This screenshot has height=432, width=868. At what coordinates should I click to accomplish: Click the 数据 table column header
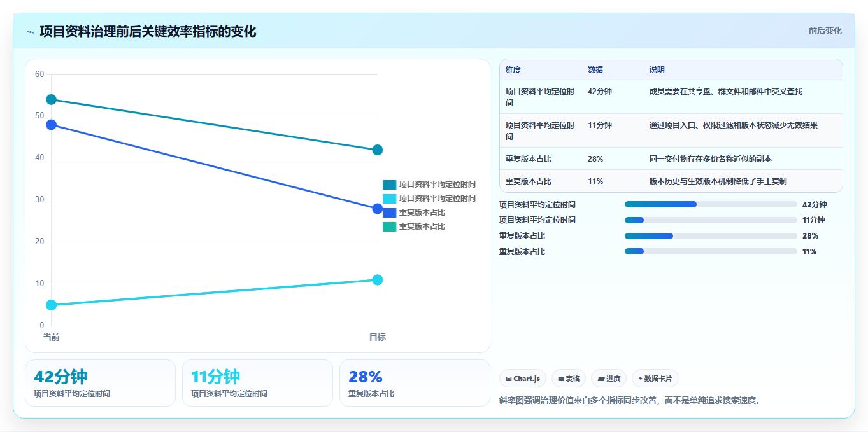coord(595,70)
